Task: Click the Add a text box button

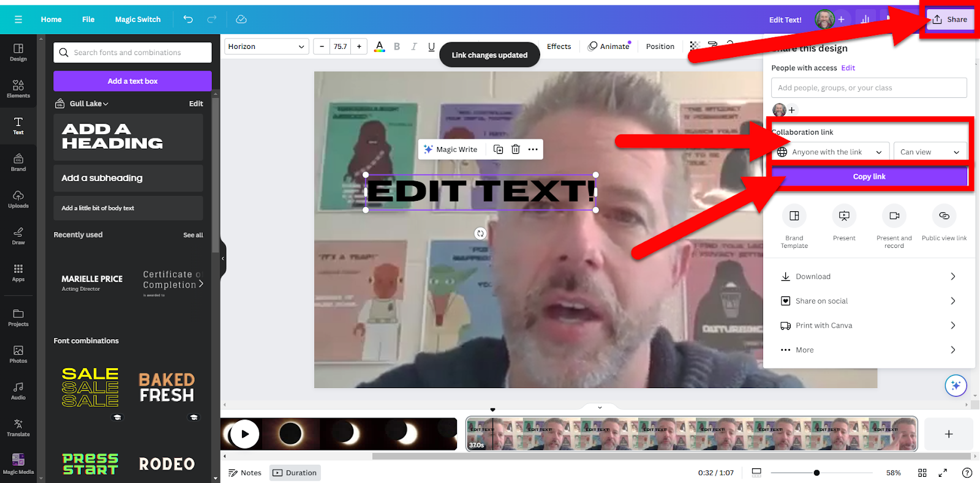Action: click(132, 81)
